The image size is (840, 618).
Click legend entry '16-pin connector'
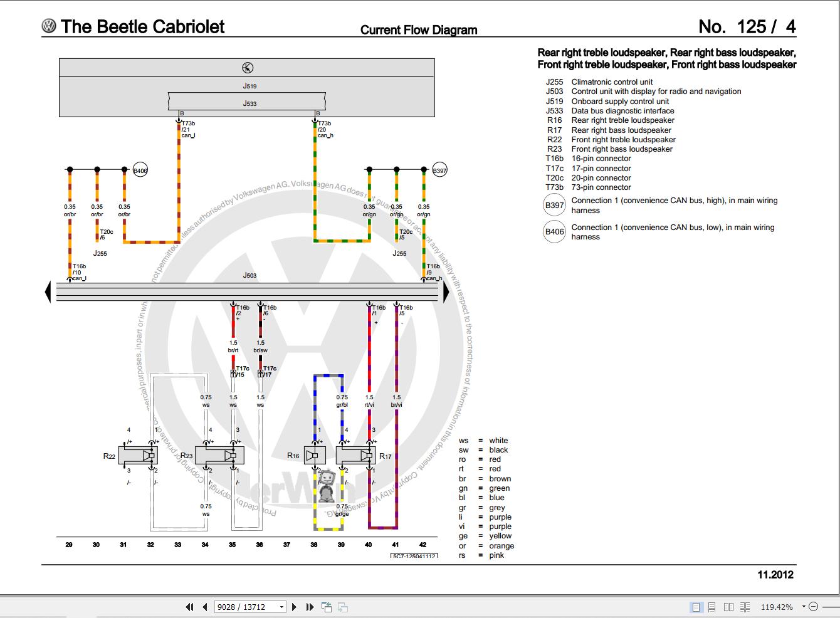[x=601, y=159]
